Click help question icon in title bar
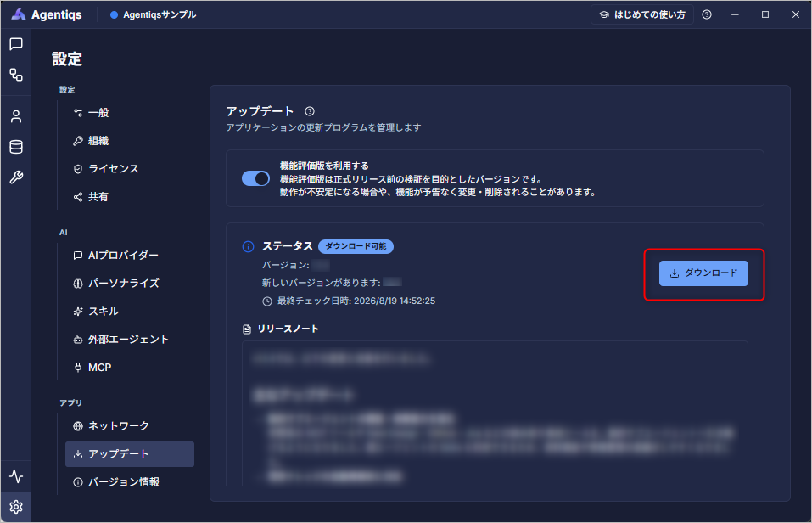812x523 pixels. tap(707, 14)
